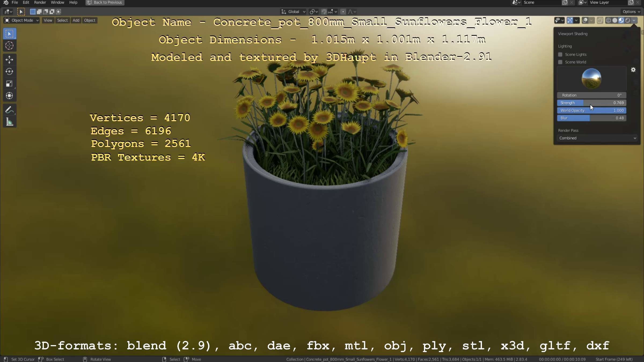The width and height of the screenshot is (644, 362).
Task: Enable Scene Lights checkbox
Action: coord(560,54)
